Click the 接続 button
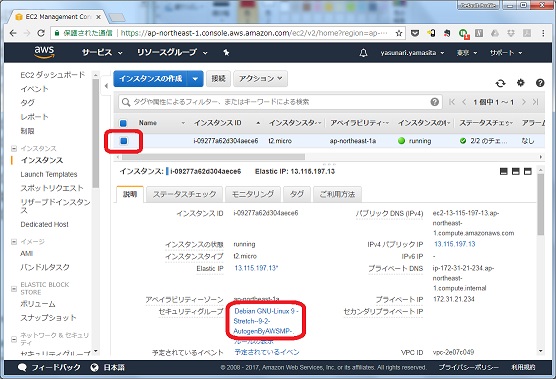Viewport: 556px width, 379px height. 218,78
